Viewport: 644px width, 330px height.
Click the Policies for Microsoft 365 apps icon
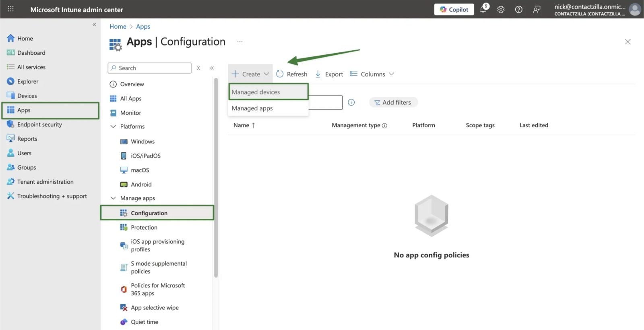(124, 289)
